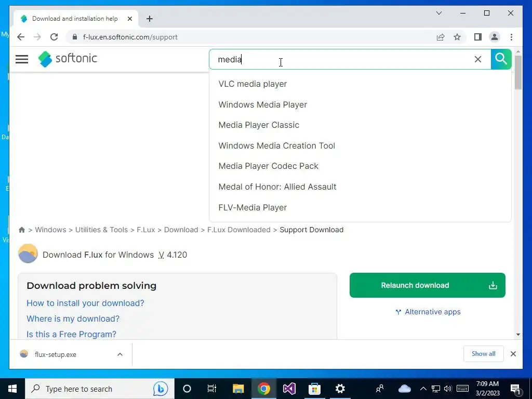Open the F.Lux Downloaded breadcrumb
The width and height of the screenshot is (532, 399).
[x=239, y=230]
